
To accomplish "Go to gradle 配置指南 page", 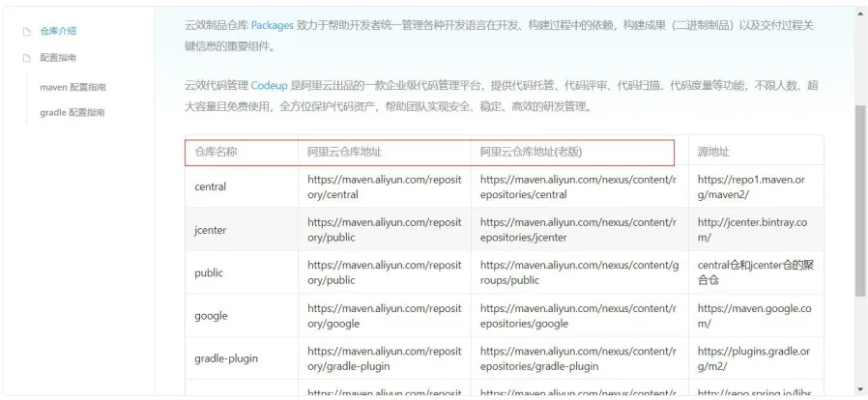I will (x=72, y=113).
